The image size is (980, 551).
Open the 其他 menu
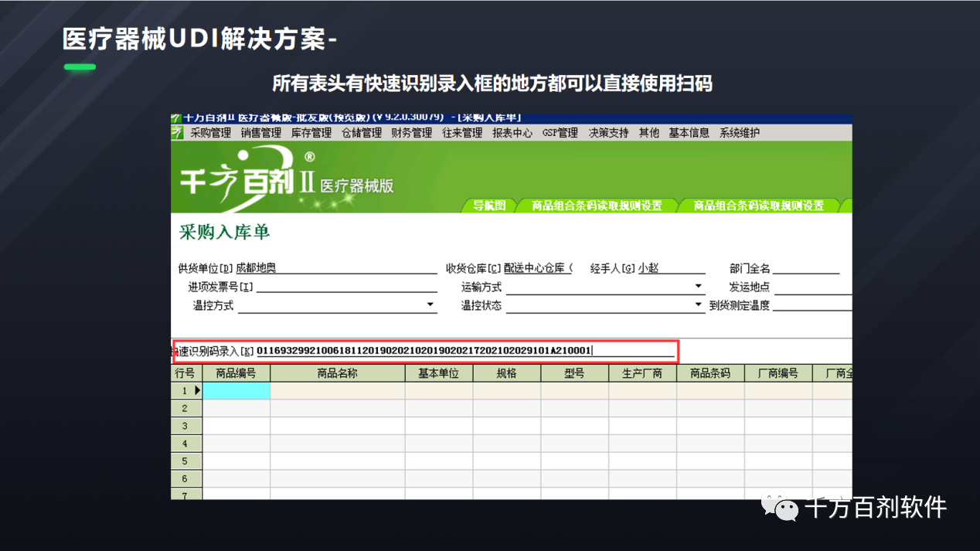pos(648,133)
